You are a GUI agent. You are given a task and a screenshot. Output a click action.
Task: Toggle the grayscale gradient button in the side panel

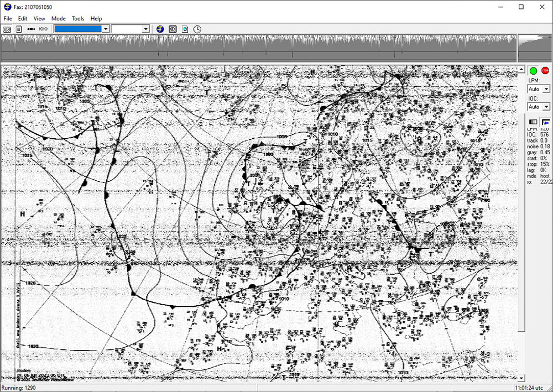pos(533,122)
